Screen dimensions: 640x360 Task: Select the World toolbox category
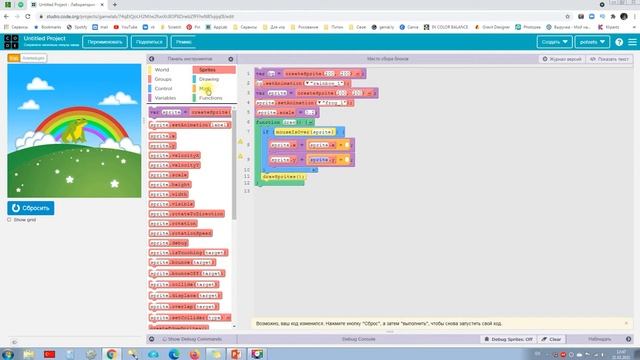click(x=162, y=70)
